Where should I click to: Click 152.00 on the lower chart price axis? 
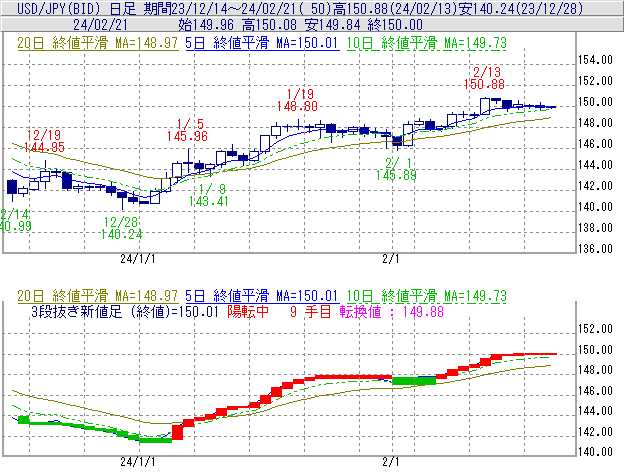pos(595,329)
